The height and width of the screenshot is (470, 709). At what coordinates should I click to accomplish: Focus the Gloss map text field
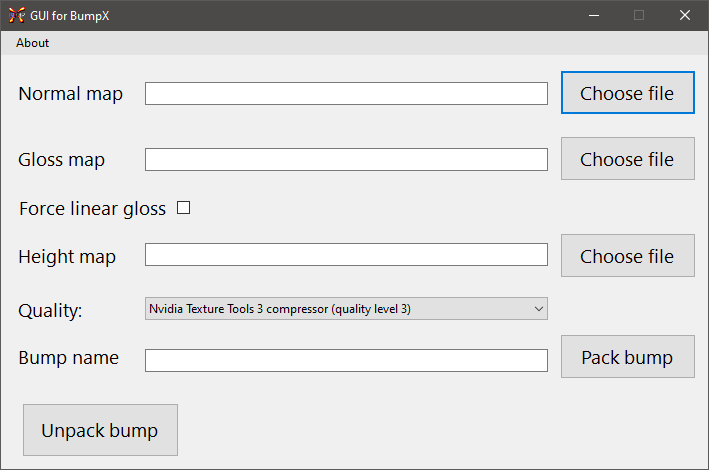tap(346, 160)
